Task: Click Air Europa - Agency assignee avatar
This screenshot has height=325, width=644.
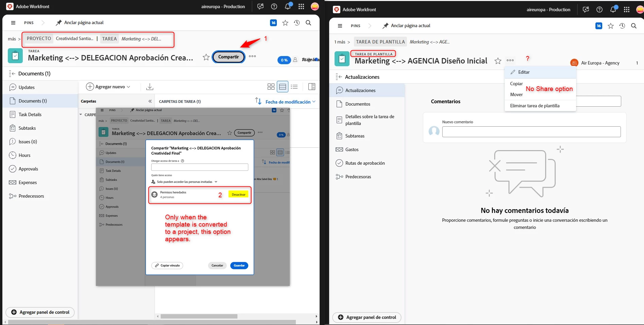Action: tap(574, 63)
